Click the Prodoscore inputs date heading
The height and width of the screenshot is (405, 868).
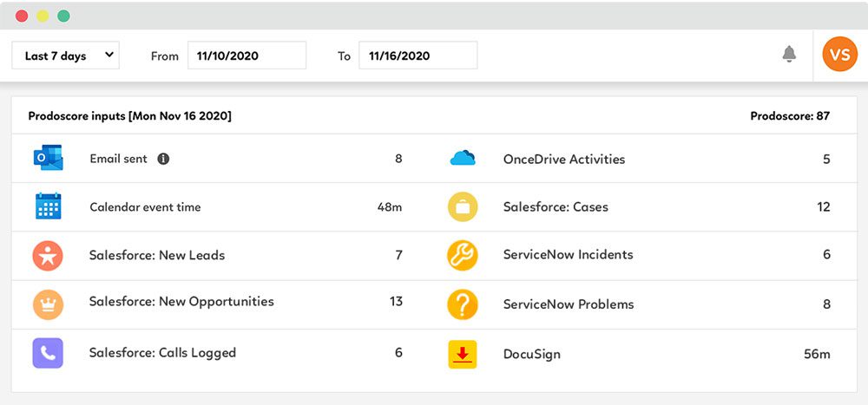(129, 116)
